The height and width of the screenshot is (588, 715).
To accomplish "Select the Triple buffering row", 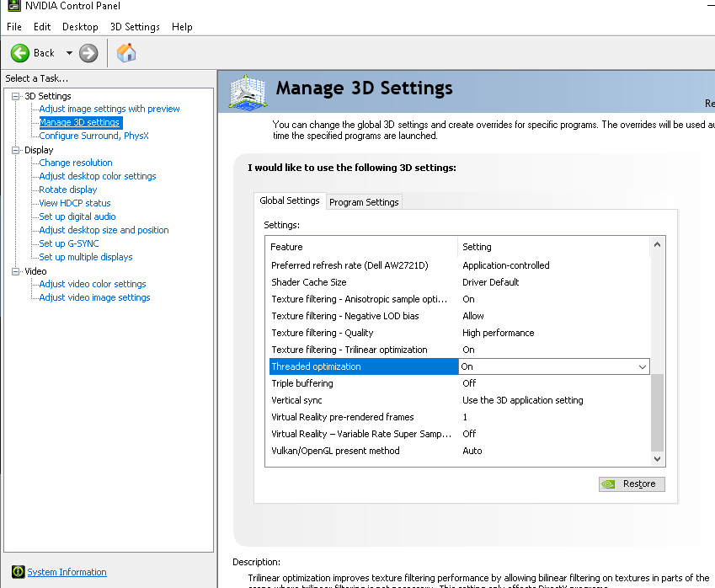I will pyautogui.click(x=459, y=383).
